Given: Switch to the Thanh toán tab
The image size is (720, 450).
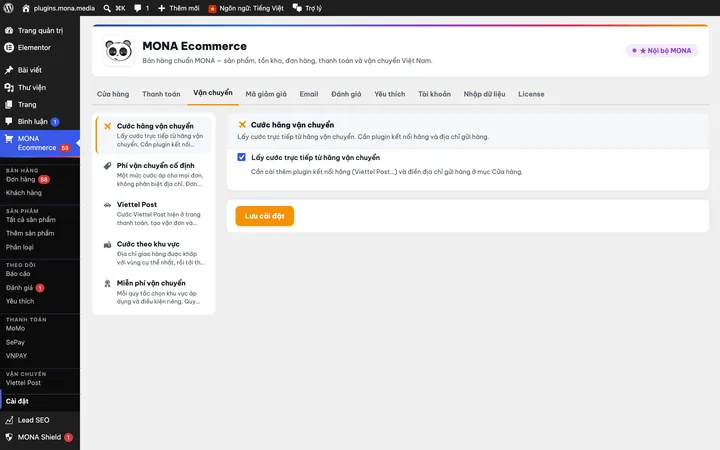Looking at the screenshot, I should point(161,94).
